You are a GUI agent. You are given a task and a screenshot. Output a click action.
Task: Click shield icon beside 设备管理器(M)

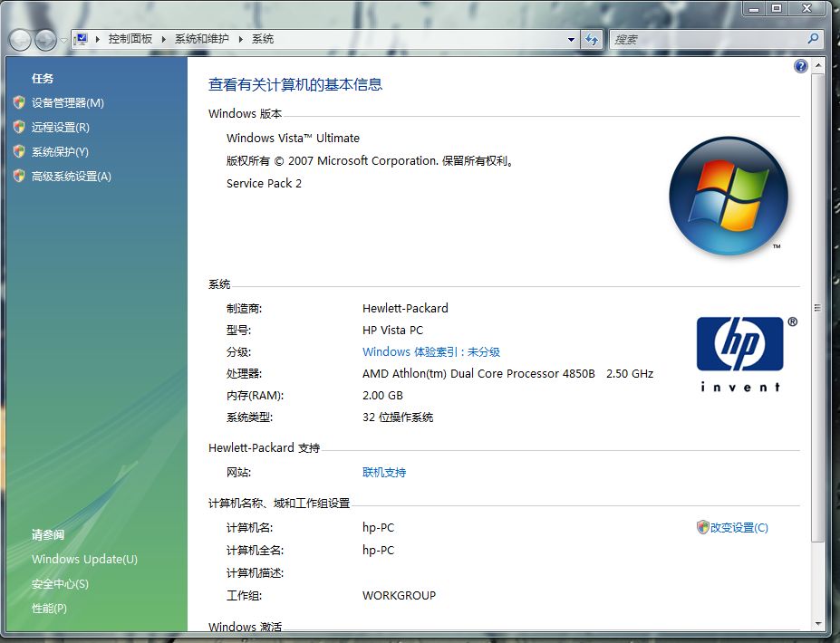(x=19, y=101)
